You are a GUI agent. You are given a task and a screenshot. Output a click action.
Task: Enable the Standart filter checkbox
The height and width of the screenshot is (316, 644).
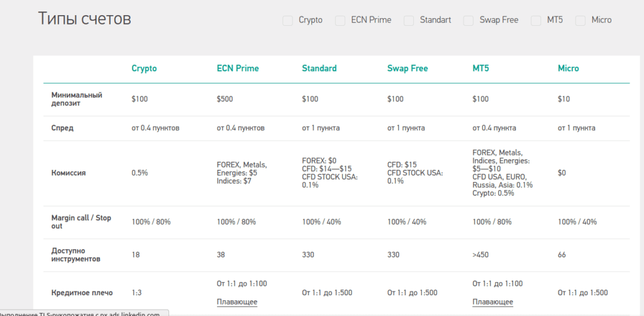pos(409,20)
